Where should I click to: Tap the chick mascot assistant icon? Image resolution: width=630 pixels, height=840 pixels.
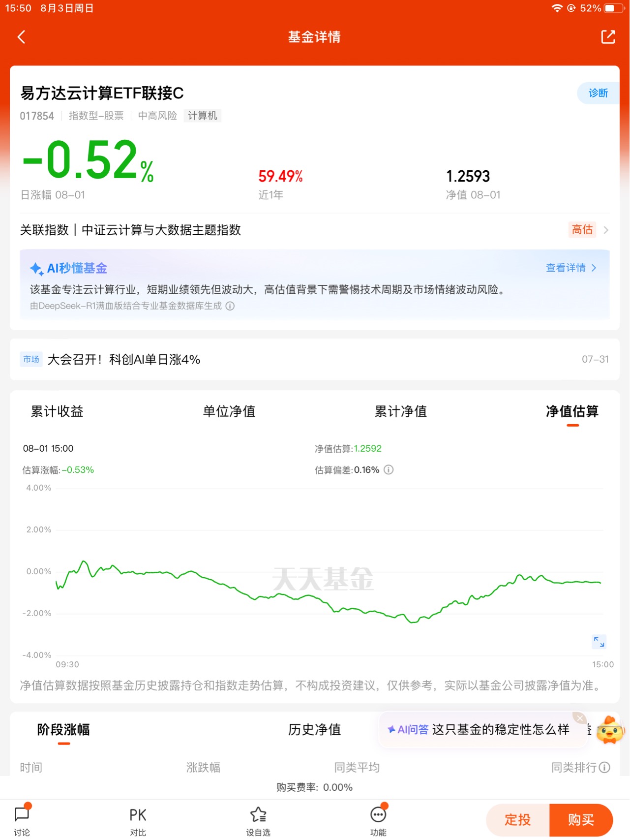610,730
